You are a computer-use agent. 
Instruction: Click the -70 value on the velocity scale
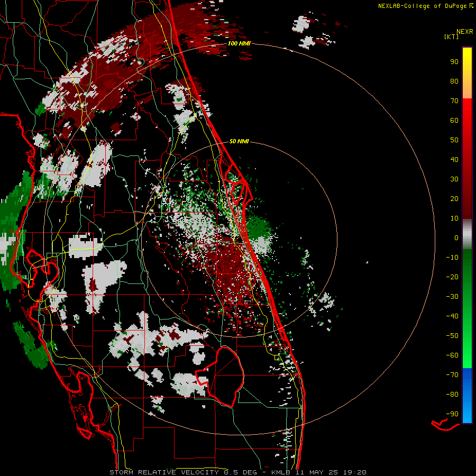click(452, 375)
